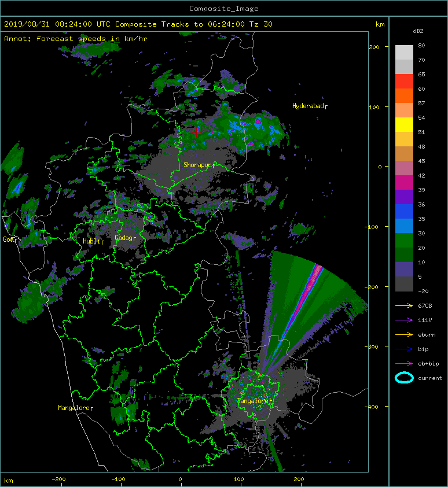Image resolution: width=448 pixels, height=487 pixels.
Task: Click the Goa city label
Action: point(11,239)
